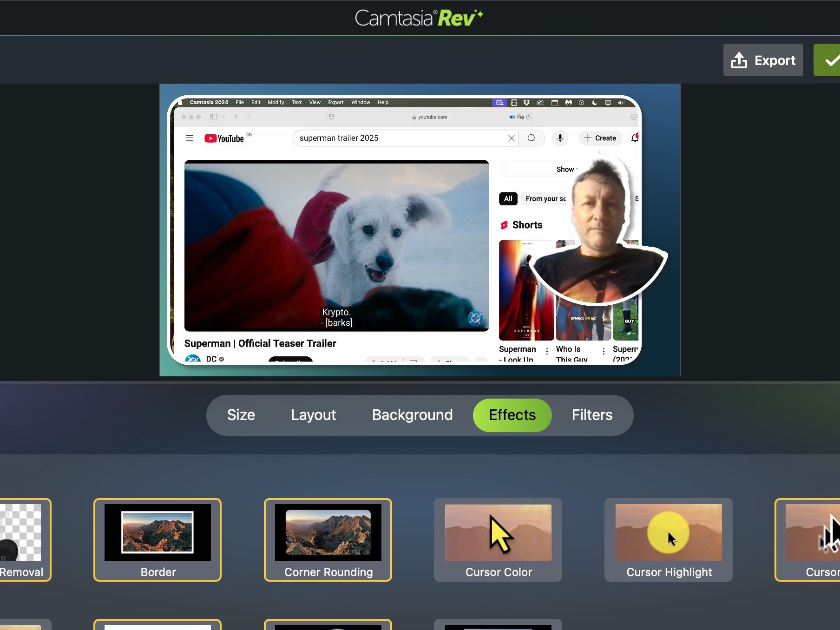The image size is (840, 630).
Task: Click the voice search microphone icon
Action: [x=560, y=138]
